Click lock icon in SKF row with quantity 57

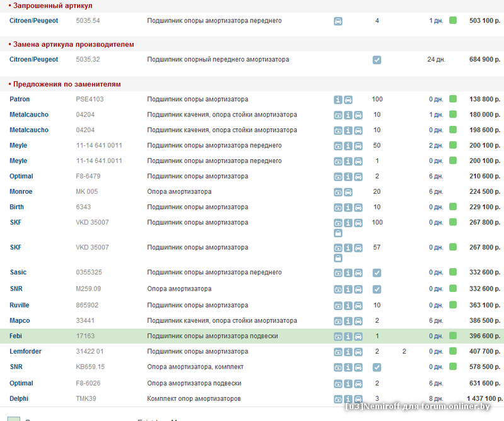pyautogui.click(x=338, y=257)
